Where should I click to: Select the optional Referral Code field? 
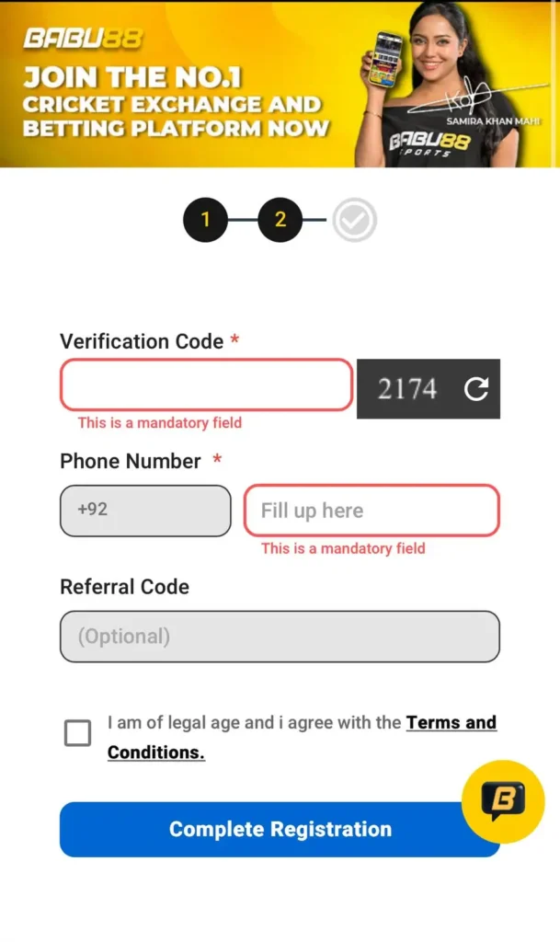(280, 637)
